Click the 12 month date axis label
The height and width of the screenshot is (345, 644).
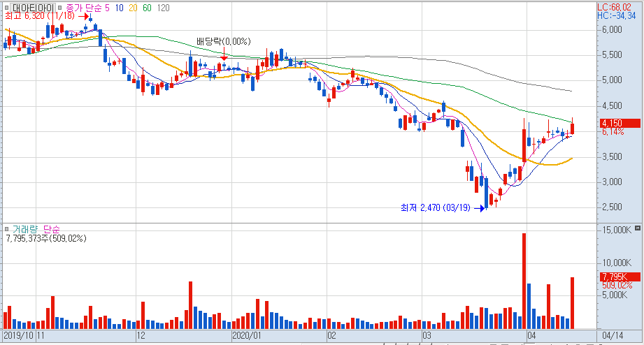[141, 335]
